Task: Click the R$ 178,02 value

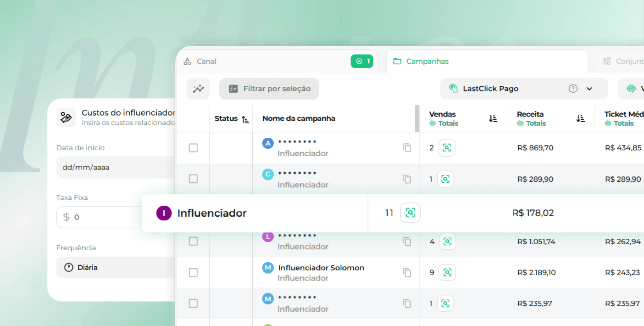Action: [x=533, y=213]
